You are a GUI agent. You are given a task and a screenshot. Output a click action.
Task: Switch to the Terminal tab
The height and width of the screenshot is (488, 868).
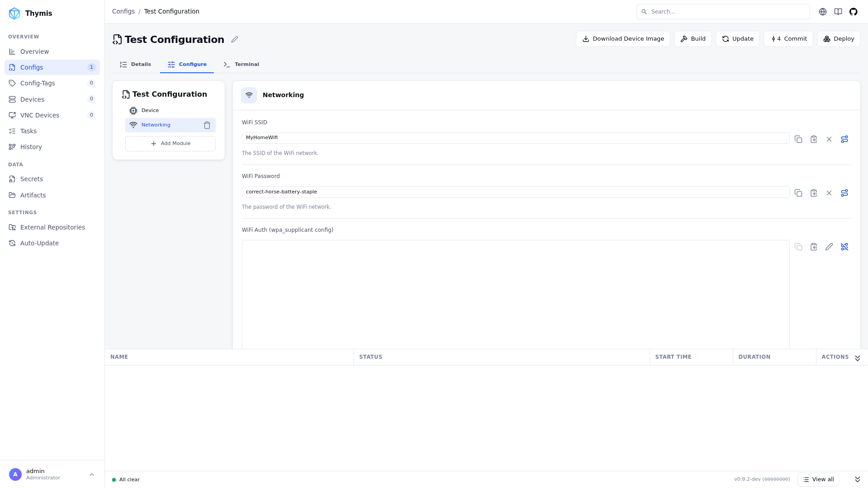(x=241, y=65)
